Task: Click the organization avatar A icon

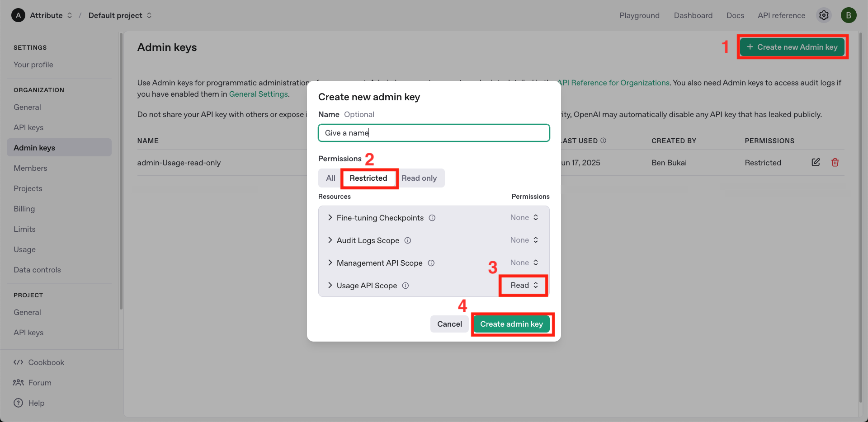Action: [x=18, y=15]
